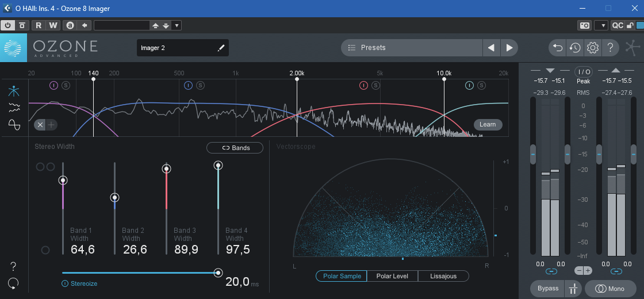Click the A/B compare 'a' icon
644x299 pixels.
click(70, 25)
